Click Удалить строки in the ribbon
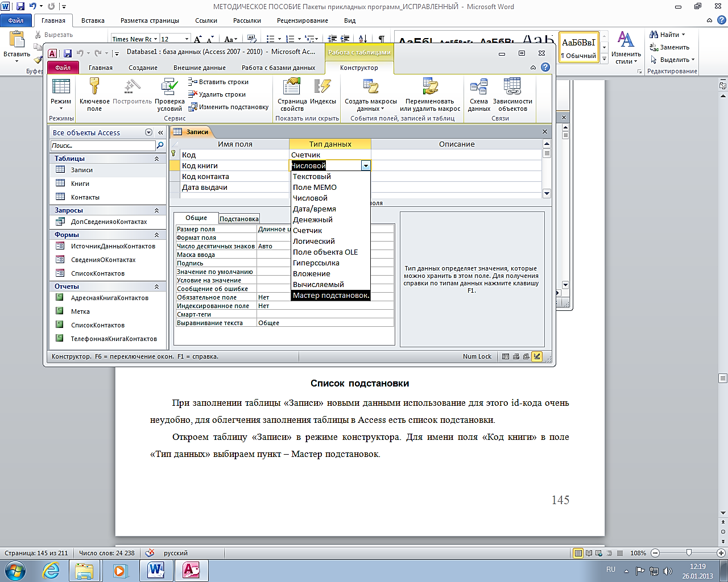The image size is (728, 582). (x=217, y=94)
